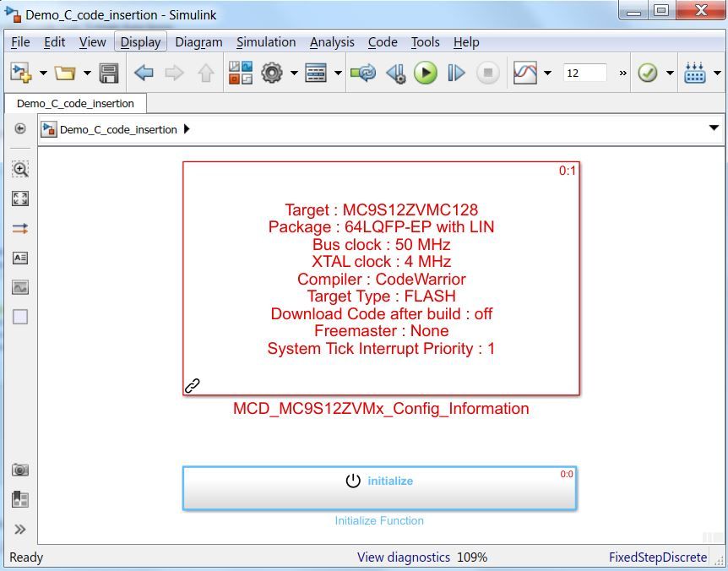728x571 pixels.
Task: Click the Fit to View icon
Action: coord(20,198)
